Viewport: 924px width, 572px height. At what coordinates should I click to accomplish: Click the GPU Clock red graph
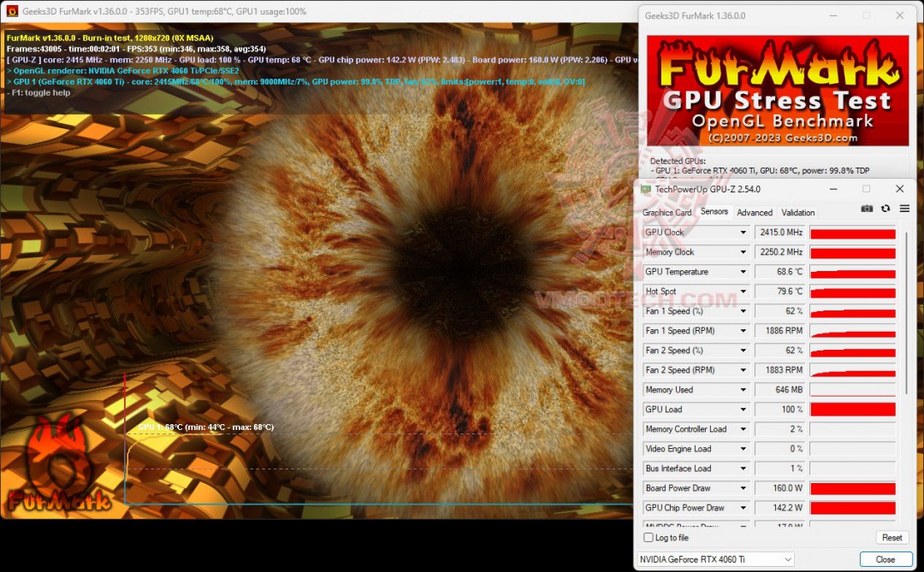853,233
